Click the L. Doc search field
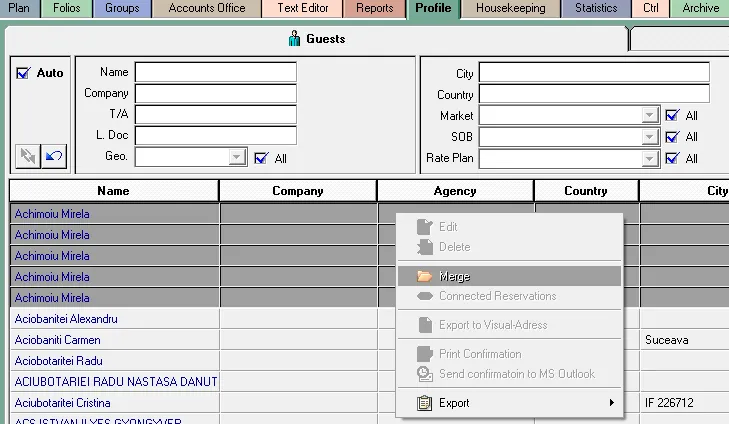This screenshot has width=729, height=424. (x=216, y=135)
